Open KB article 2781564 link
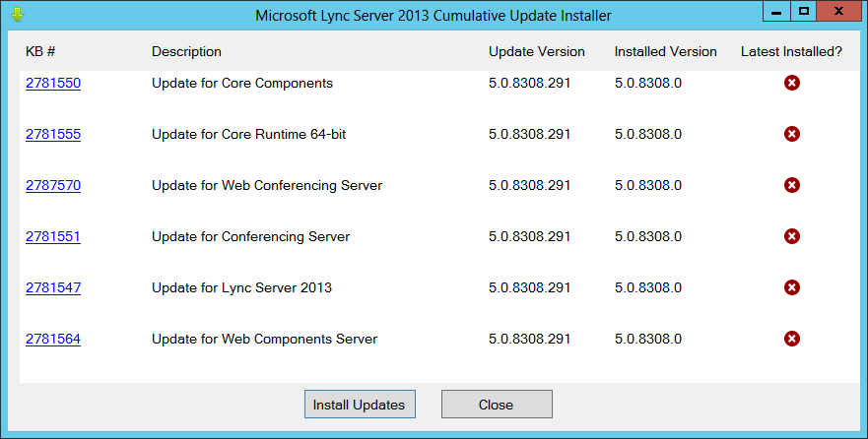Image resolution: width=868 pixels, height=439 pixels. [53, 339]
